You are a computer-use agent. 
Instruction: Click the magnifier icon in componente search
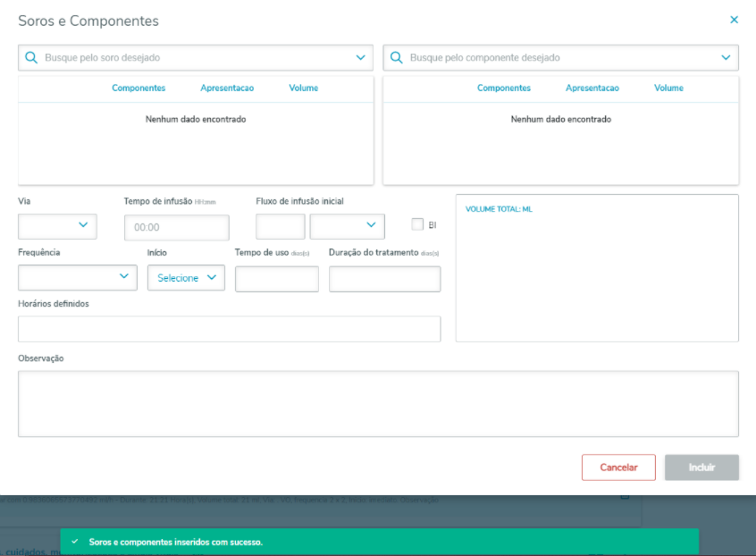point(397,58)
